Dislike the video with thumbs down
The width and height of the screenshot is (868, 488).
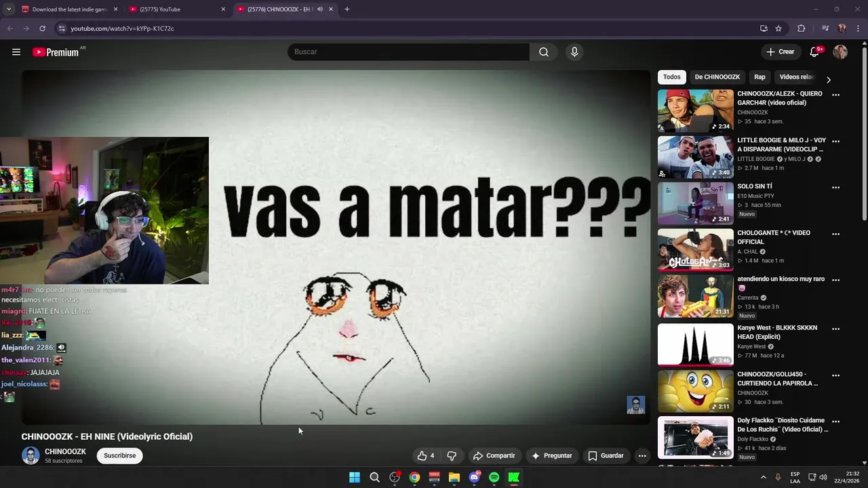[452, 455]
